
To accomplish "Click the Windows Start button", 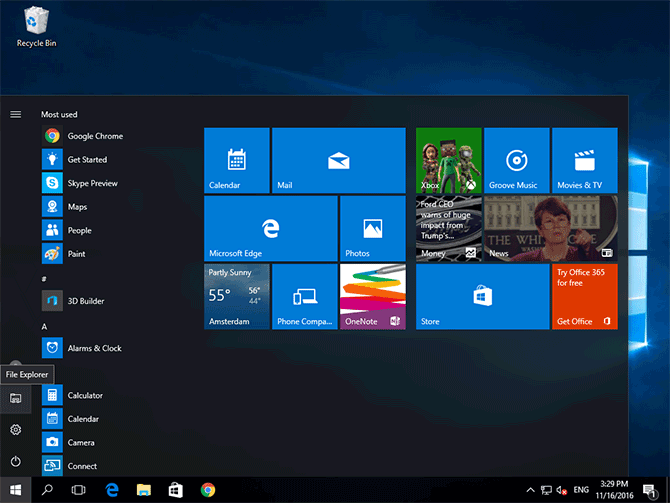I will click(x=15, y=490).
